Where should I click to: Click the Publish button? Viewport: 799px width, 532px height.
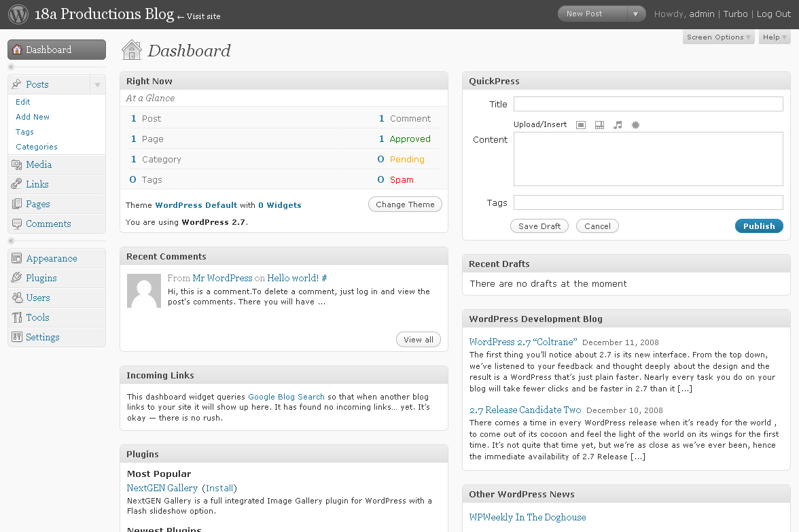tap(759, 226)
